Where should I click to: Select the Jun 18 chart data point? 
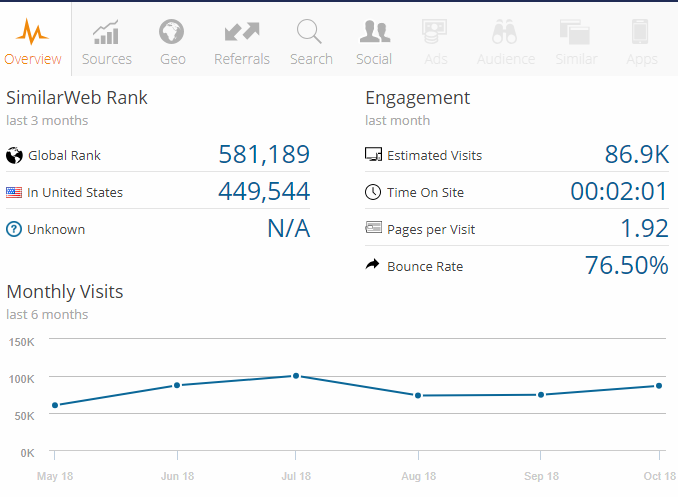point(177,385)
